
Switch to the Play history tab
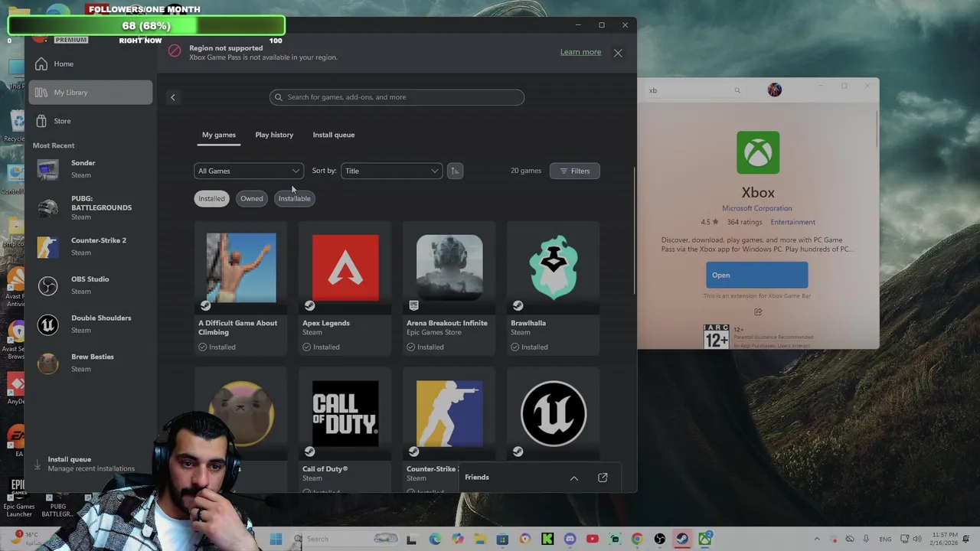coord(274,135)
